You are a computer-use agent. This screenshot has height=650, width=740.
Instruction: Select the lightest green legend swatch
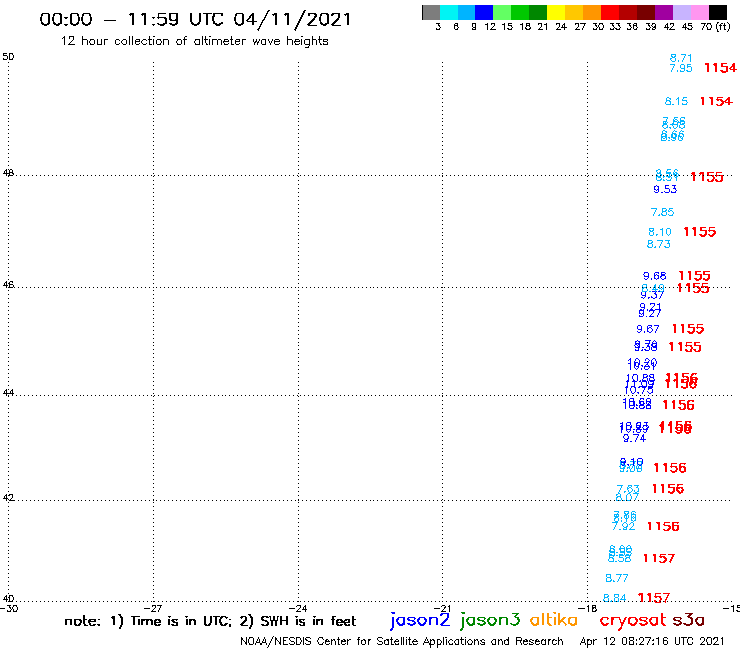point(502,12)
